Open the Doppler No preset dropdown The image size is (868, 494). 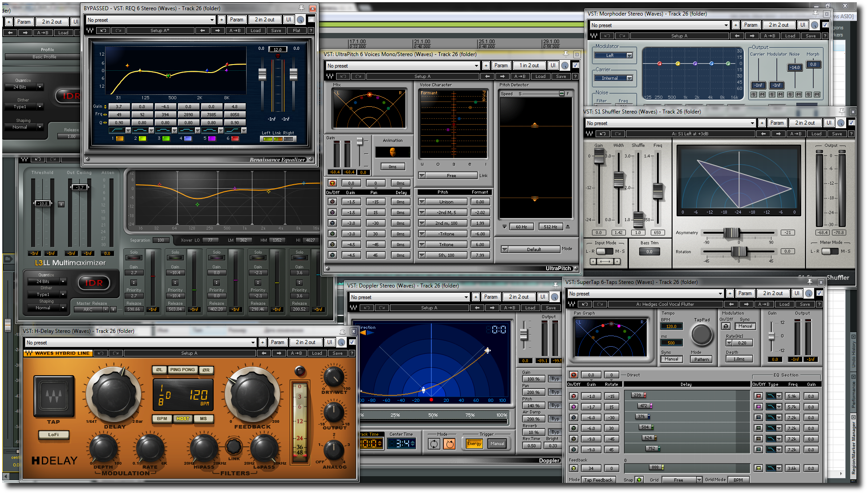pos(410,297)
